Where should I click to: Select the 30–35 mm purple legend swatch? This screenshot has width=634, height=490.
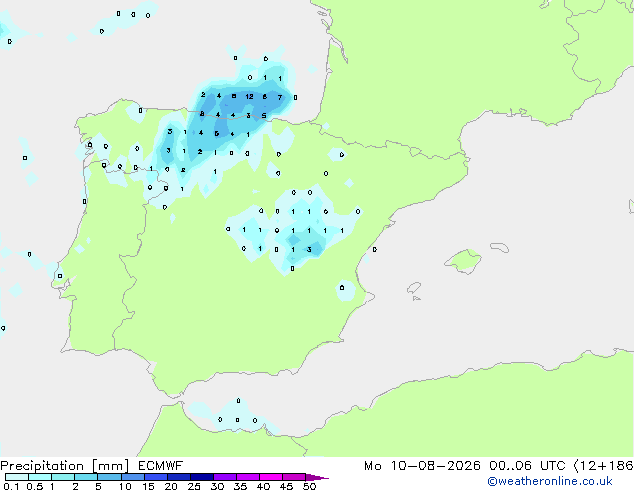(224, 477)
